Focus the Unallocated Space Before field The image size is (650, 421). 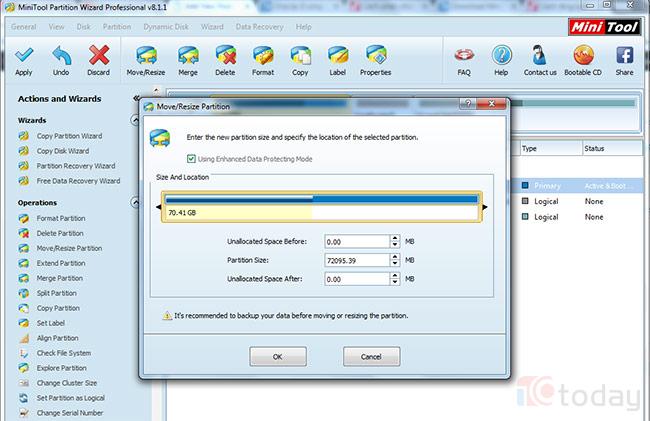point(357,242)
